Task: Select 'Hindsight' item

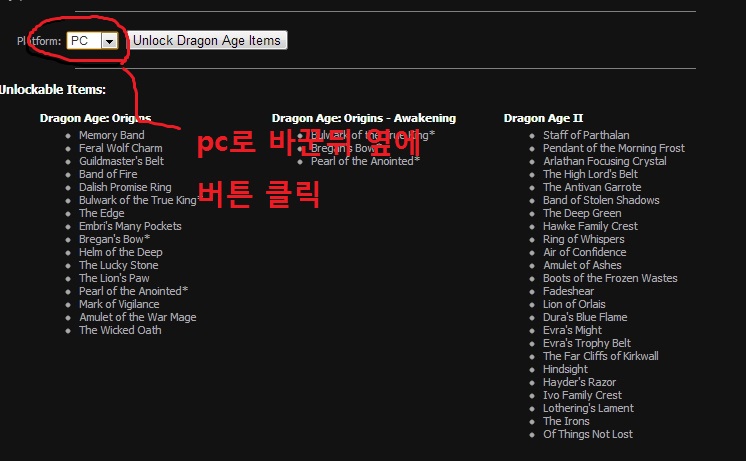Action: 566,369
